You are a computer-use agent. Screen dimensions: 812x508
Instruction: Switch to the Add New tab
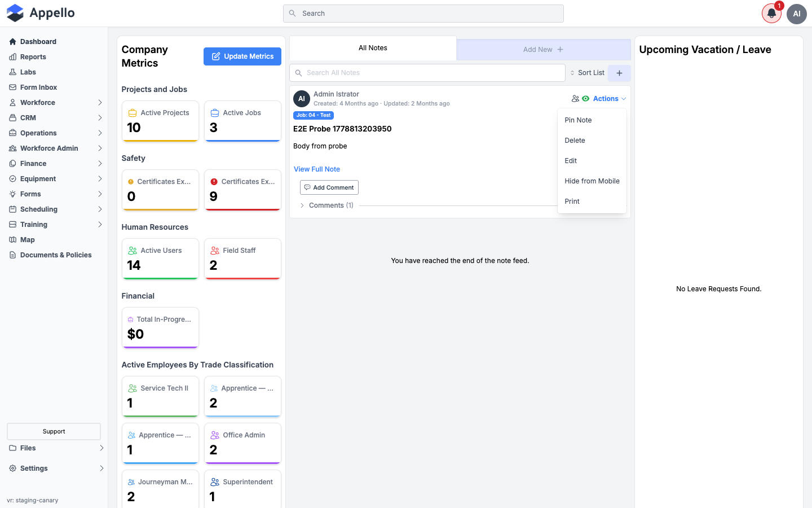tap(544, 50)
